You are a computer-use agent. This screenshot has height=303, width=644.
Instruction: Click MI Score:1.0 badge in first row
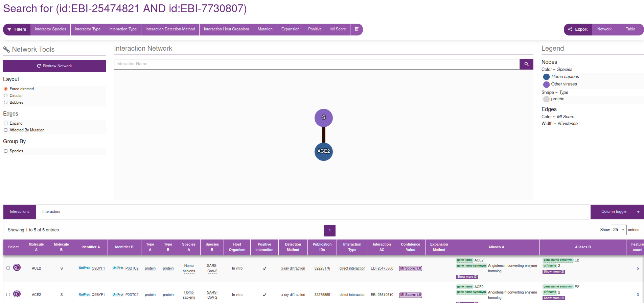click(x=410, y=269)
